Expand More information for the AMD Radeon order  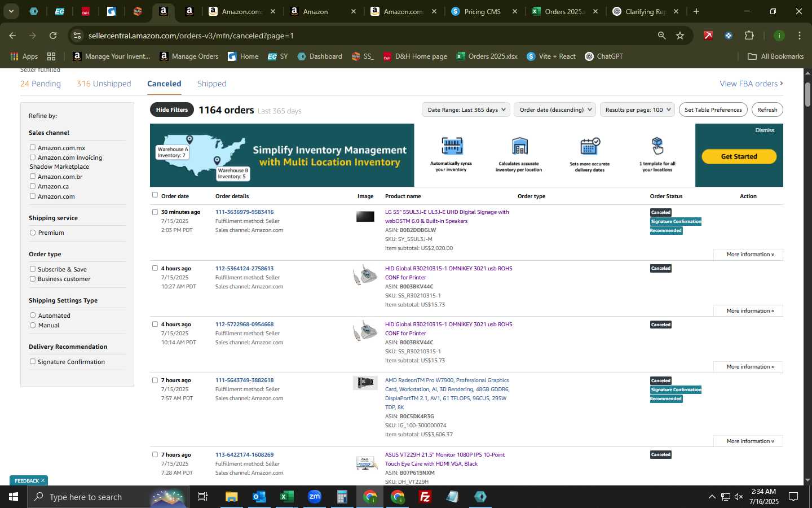[748, 441]
